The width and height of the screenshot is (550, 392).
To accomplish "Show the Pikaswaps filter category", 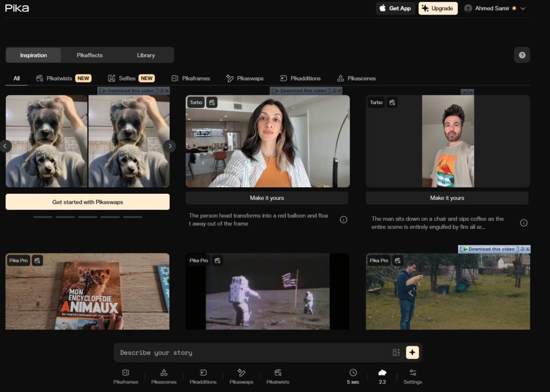I will click(244, 78).
